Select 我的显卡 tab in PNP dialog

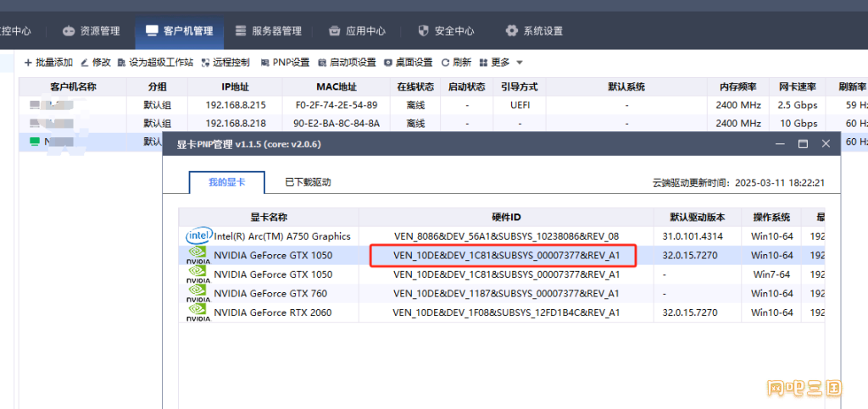click(227, 182)
